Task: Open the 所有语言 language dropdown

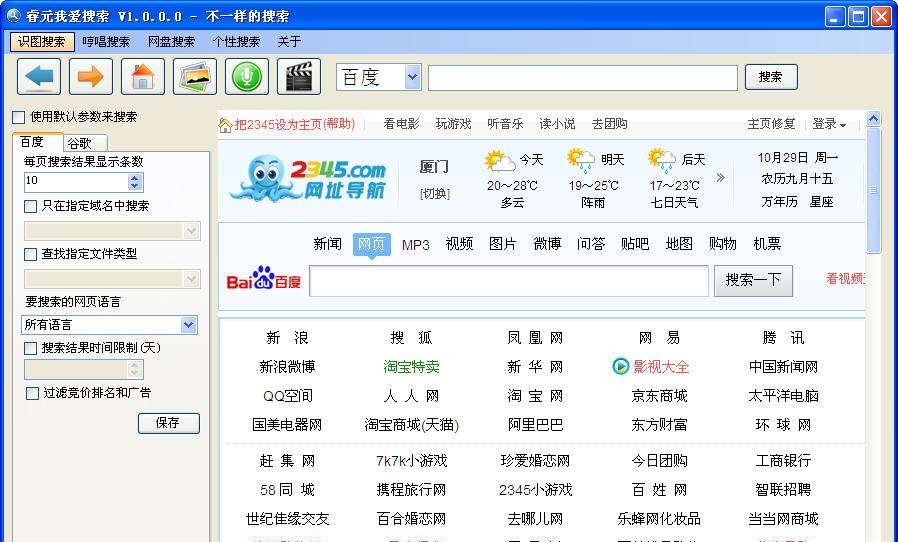Action: (x=188, y=325)
